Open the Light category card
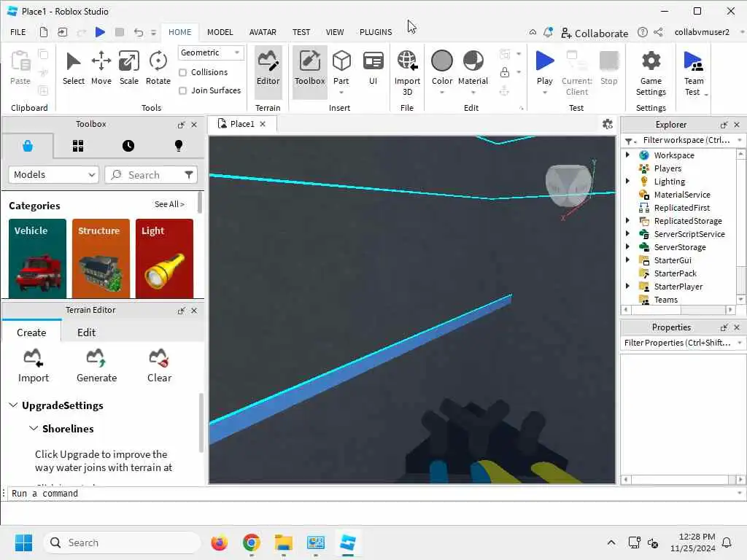Screen dimensions: 747x560 point(164,259)
